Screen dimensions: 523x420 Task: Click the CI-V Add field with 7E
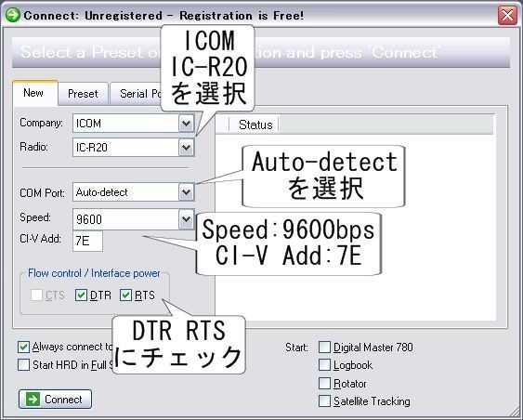click(x=87, y=241)
